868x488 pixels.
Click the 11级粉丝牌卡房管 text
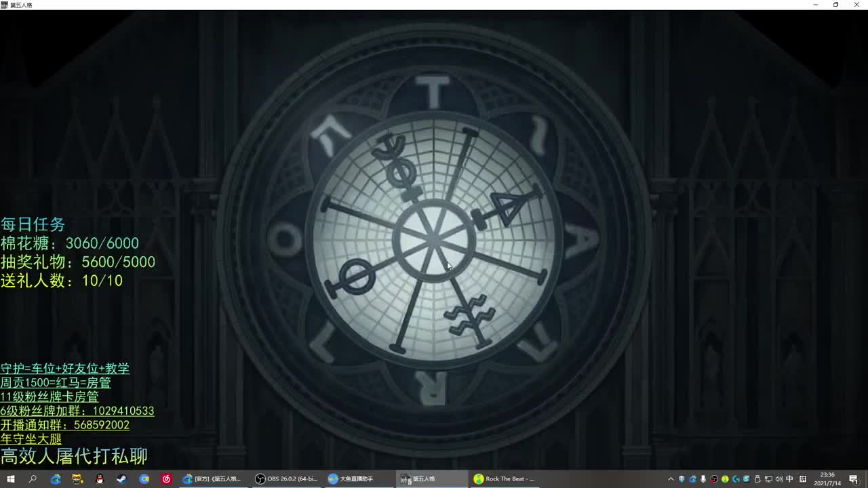pyautogui.click(x=50, y=397)
